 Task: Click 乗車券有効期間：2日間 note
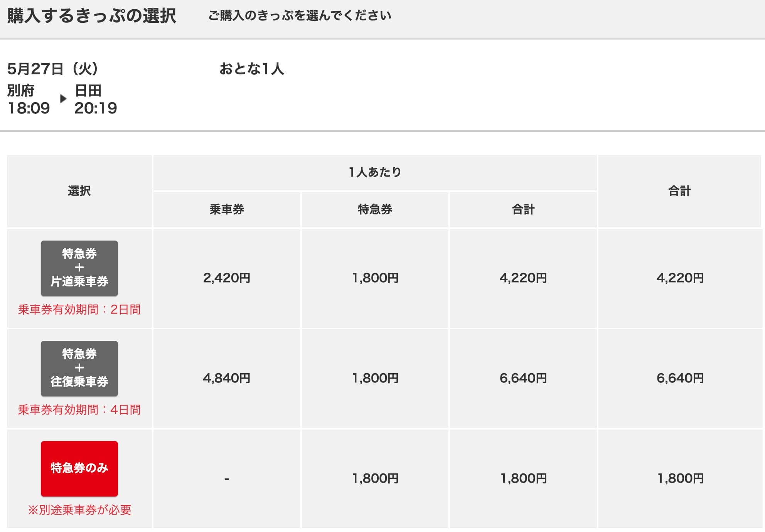(x=79, y=310)
